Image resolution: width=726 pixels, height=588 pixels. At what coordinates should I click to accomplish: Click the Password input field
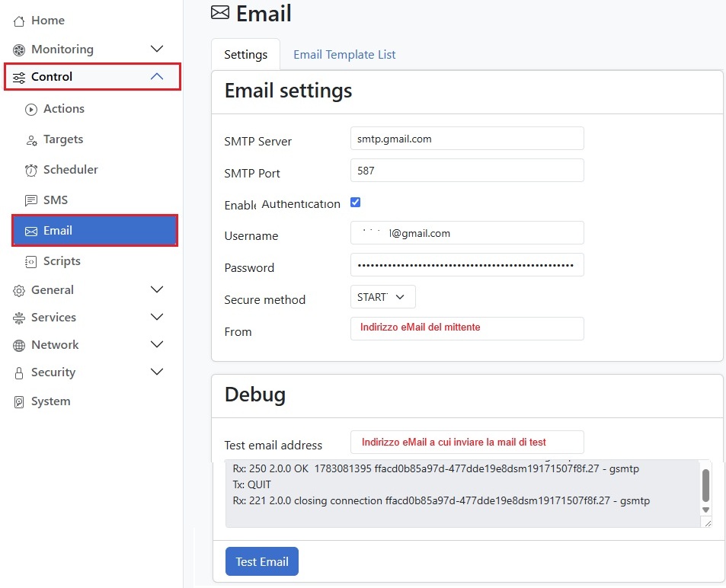[467, 265]
